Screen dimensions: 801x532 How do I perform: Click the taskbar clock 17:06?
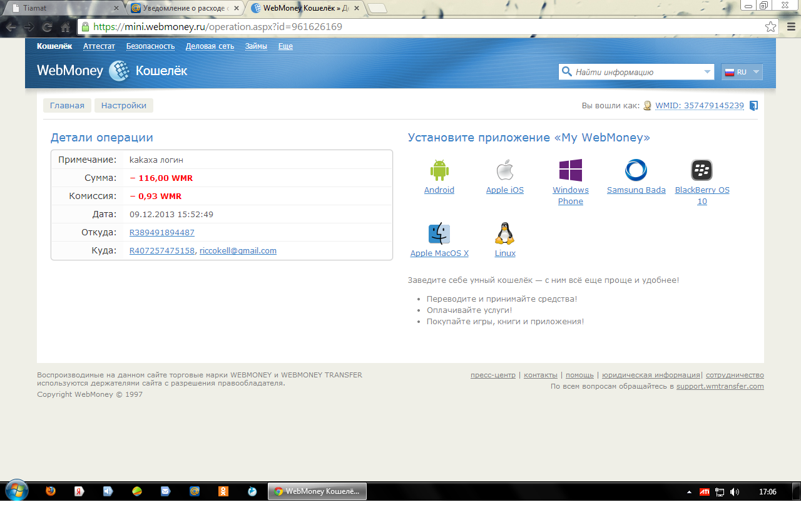tap(767, 492)
